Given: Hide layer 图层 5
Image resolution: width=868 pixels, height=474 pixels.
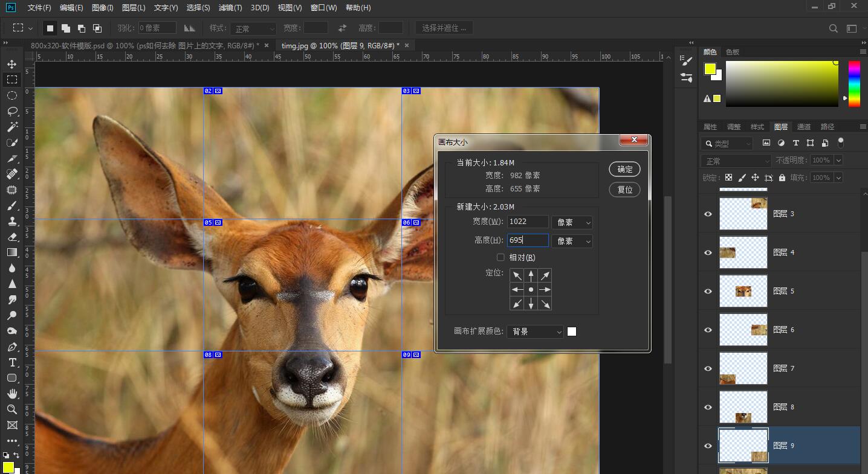Looking at the screenshot, I should [x=708, y=291].
